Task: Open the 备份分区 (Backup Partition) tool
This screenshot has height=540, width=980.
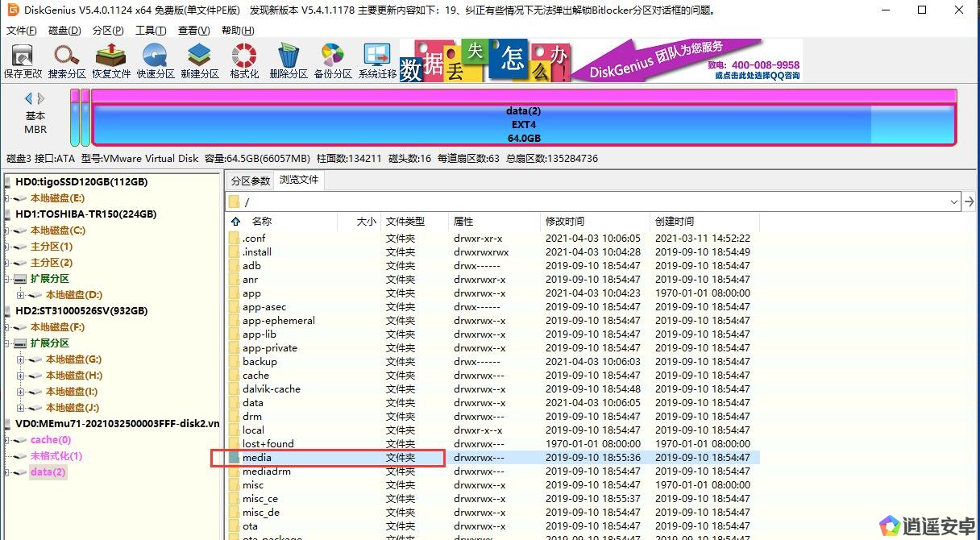Action: [x=333, y=61]
